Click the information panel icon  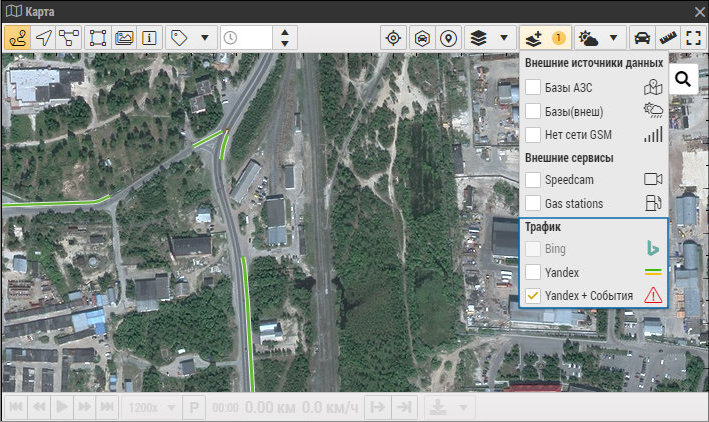149,38
